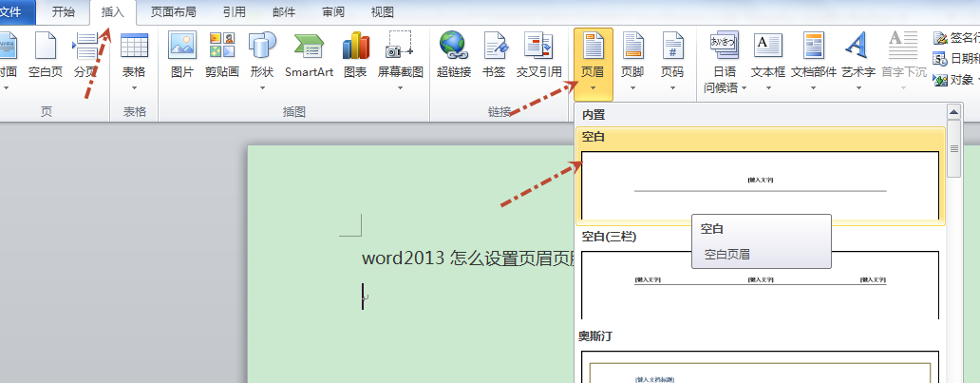Insert a bookmark (书签)
Viewport: 980px width, 383px height.
pos(494,56)
